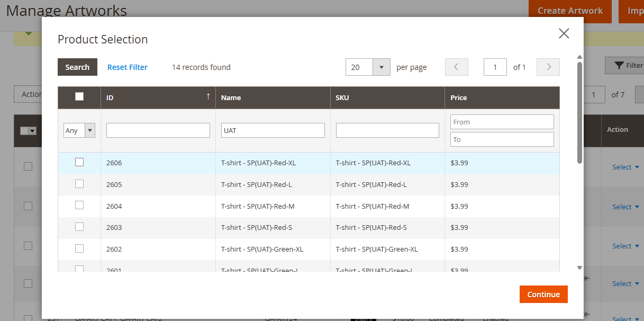Sort by the SKU column header
This screenshot has width=644, height=321.
(342, 97)
